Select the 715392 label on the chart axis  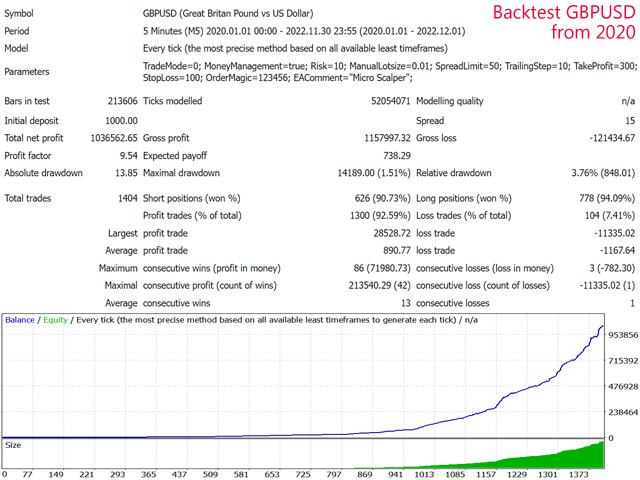(623, 361)
